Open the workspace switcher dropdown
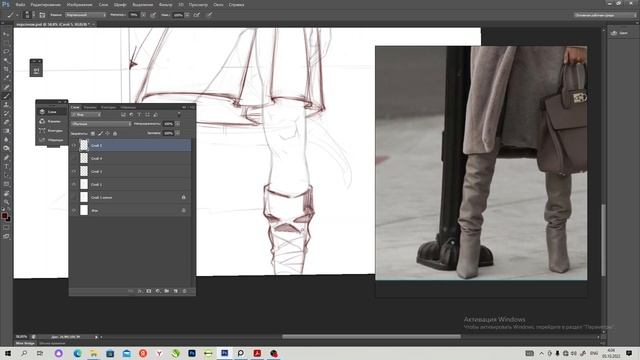 point(605,15)
